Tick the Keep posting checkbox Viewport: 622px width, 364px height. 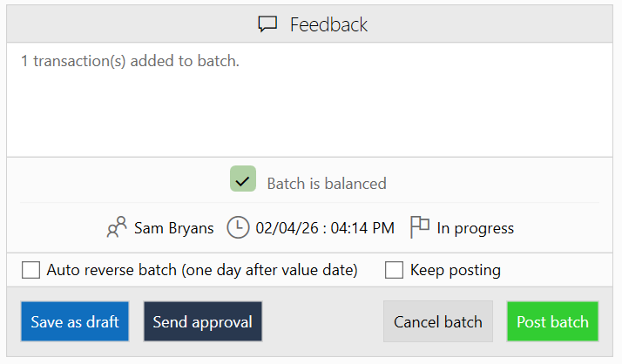[x=394, y=270]
